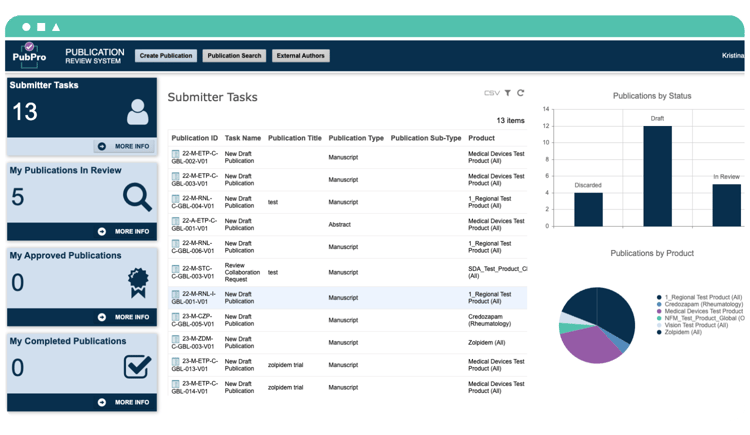Sort by the Publication Type column header
The image size is (750, 435).
[356, 138]
